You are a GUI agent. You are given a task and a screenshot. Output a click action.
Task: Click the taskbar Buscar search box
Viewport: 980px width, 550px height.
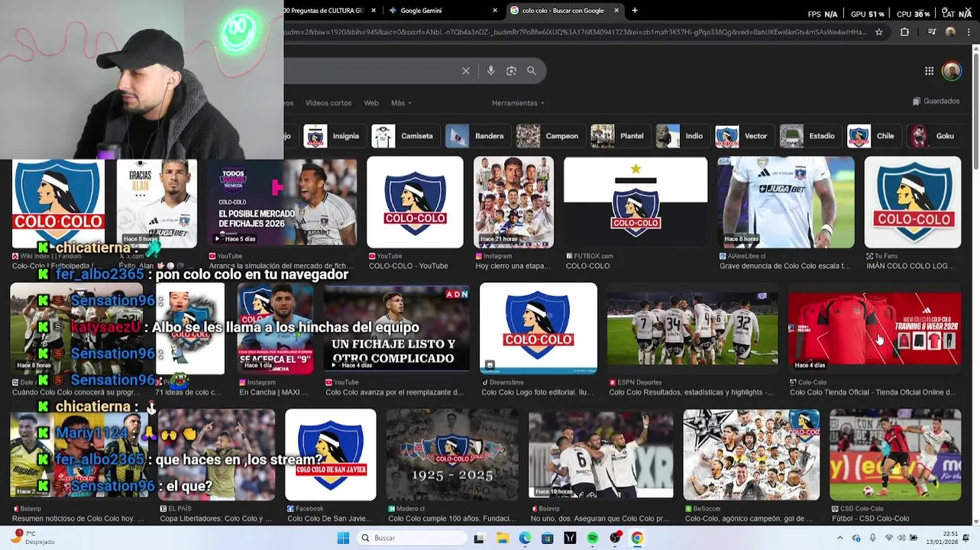(412, 538)
